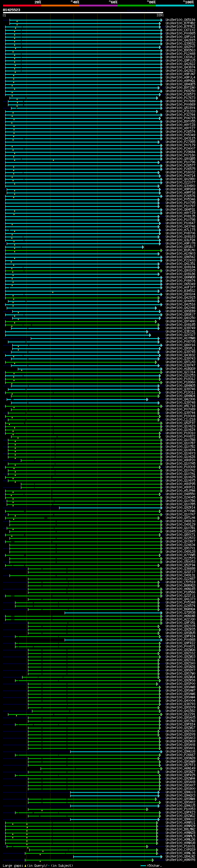Viewport: 197px width, 868px height.
Task: Open hit UniRef100_Q43115
Action: (180, 139)
